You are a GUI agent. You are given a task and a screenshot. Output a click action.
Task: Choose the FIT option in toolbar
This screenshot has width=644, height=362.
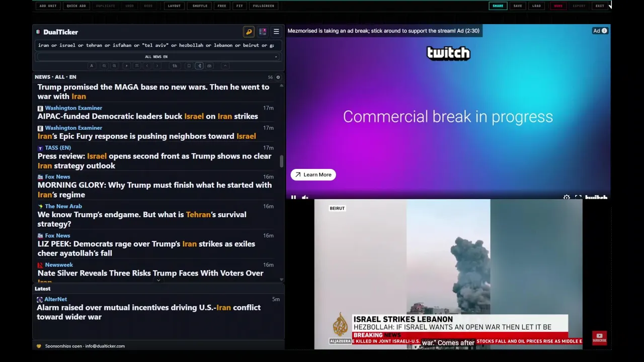pos(239,6)
